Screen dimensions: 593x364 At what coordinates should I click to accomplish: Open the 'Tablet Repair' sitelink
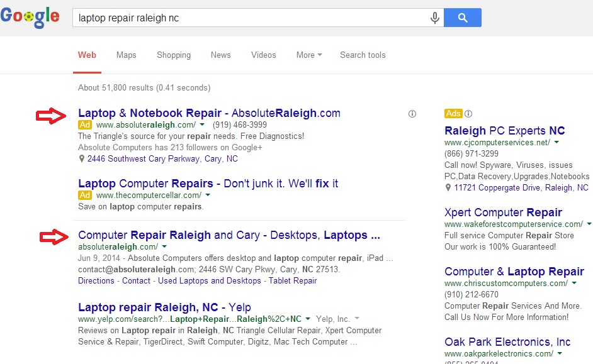293,280
